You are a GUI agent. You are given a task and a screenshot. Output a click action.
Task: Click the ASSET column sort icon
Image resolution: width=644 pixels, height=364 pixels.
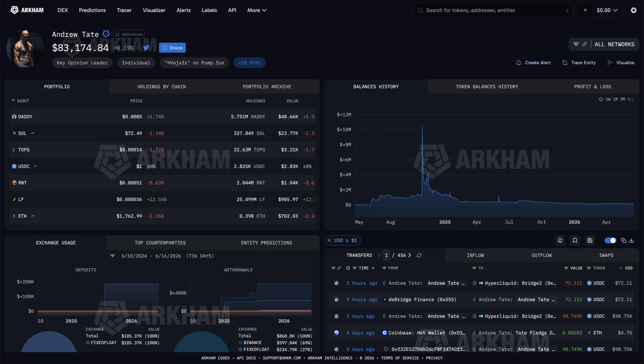point(13,101)
